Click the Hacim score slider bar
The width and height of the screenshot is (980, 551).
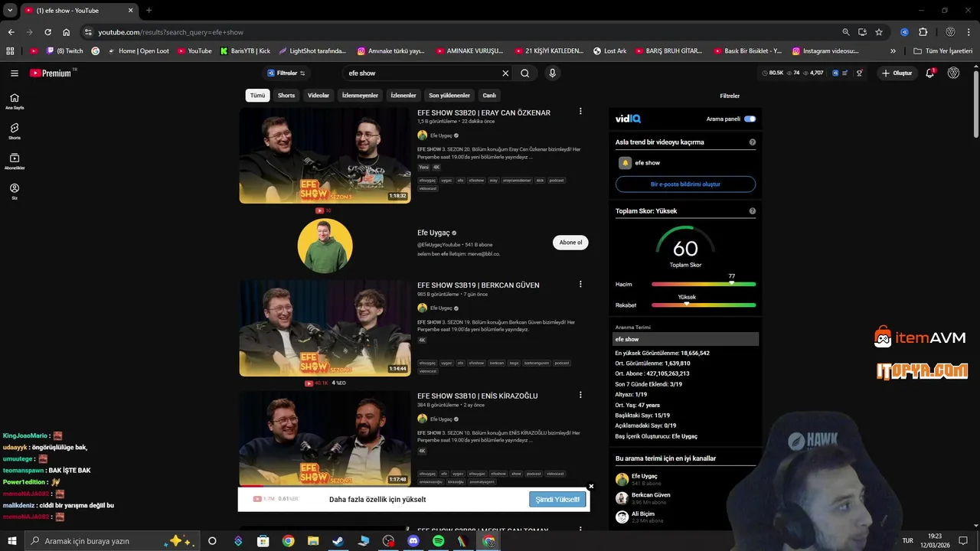[704, 284]
